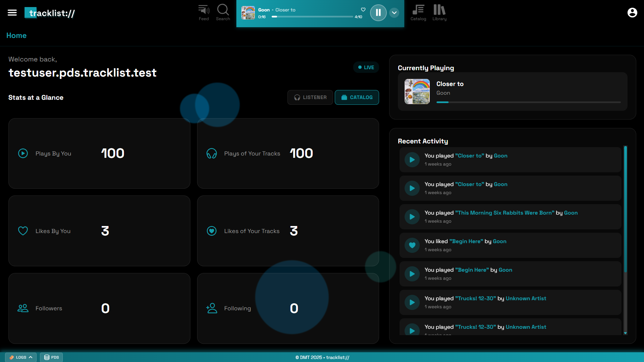Switch to the Listener stats view
The width and height of the screenshot is (644, 362).
pos(310,97)
